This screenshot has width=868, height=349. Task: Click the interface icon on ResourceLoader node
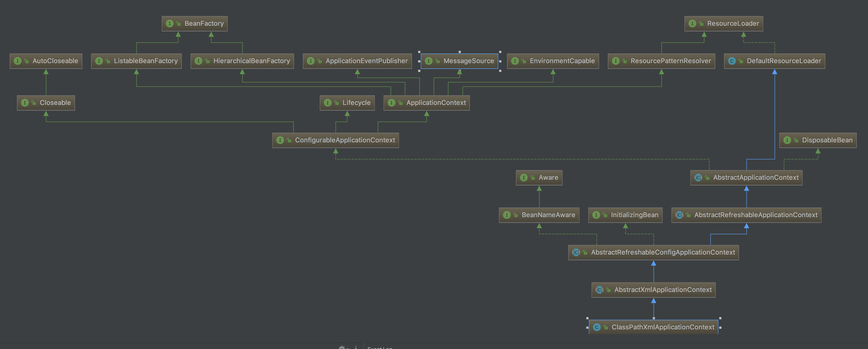click(692, 24)
